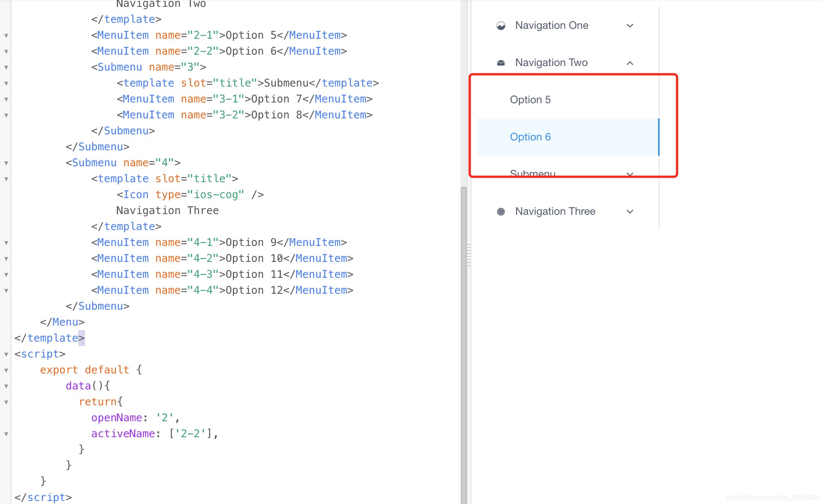Collapse the script tag fold arrow
The width and height of the screenshot is (822, 504).
(x=6, y=354)
